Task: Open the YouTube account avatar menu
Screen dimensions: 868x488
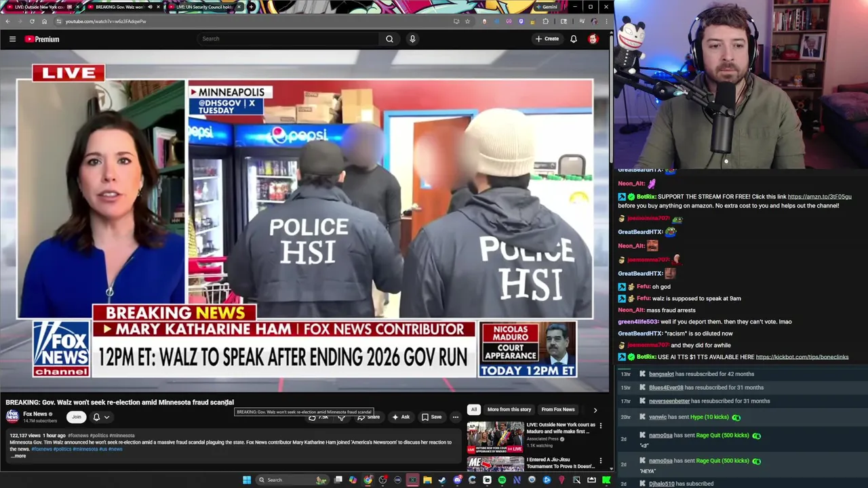Action: [x=593, y=39]
